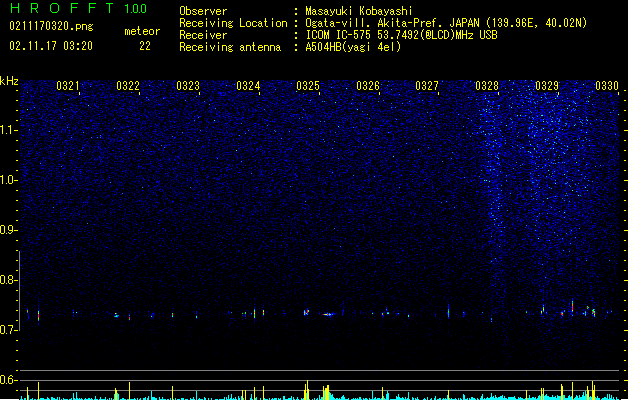Click the 0.6 kHz axis label
Screen dimensions: 629x400
coord(9,380)
